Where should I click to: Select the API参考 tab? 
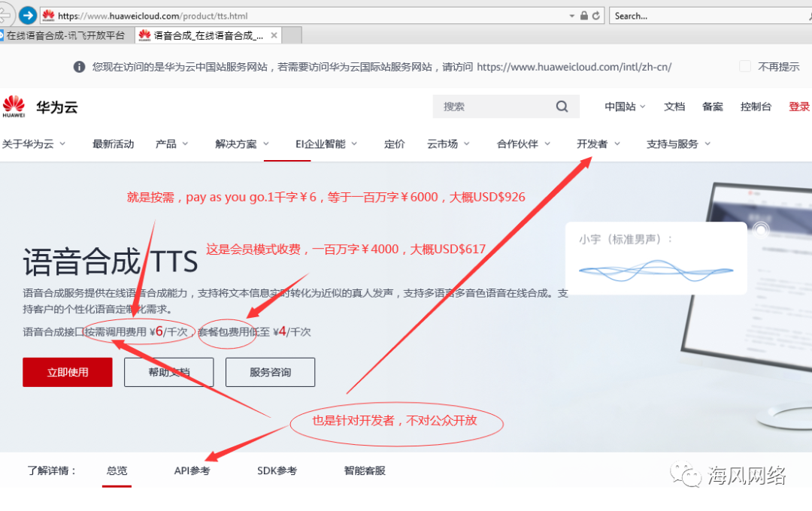pos(192,470)
